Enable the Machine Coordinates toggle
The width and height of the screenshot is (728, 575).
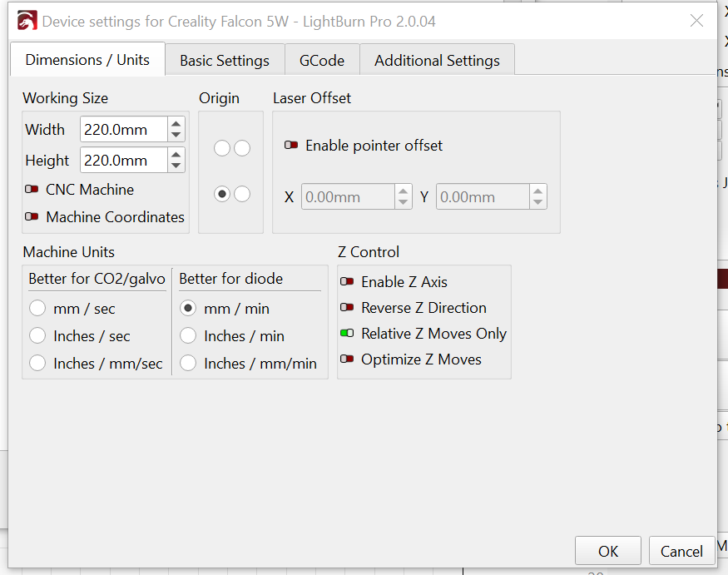32,217
